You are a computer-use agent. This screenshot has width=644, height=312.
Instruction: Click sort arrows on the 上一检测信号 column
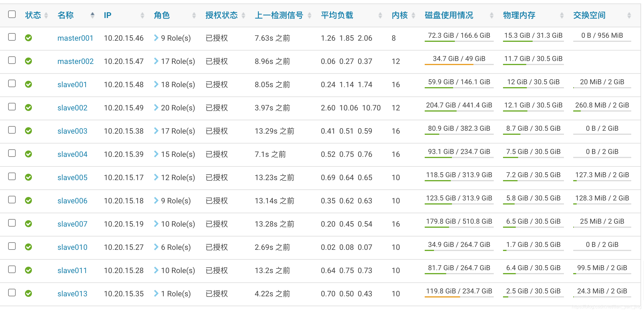click(310, 15)
